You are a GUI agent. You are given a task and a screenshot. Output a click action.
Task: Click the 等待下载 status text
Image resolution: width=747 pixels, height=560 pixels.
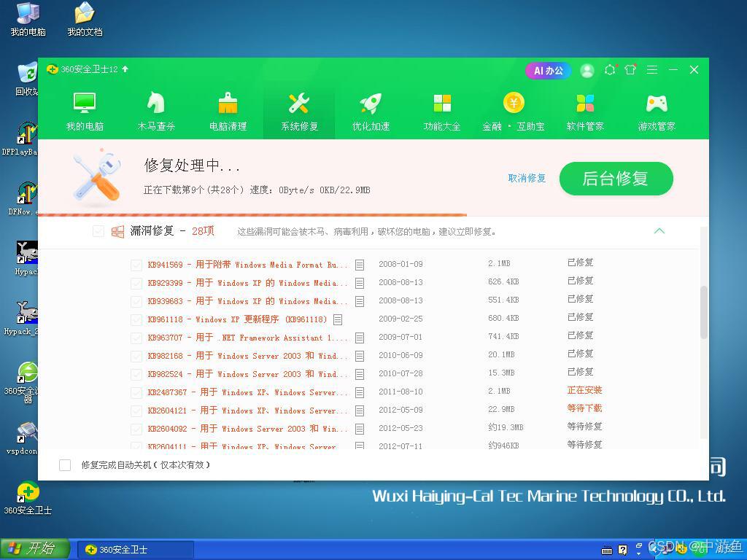[584, 408]
